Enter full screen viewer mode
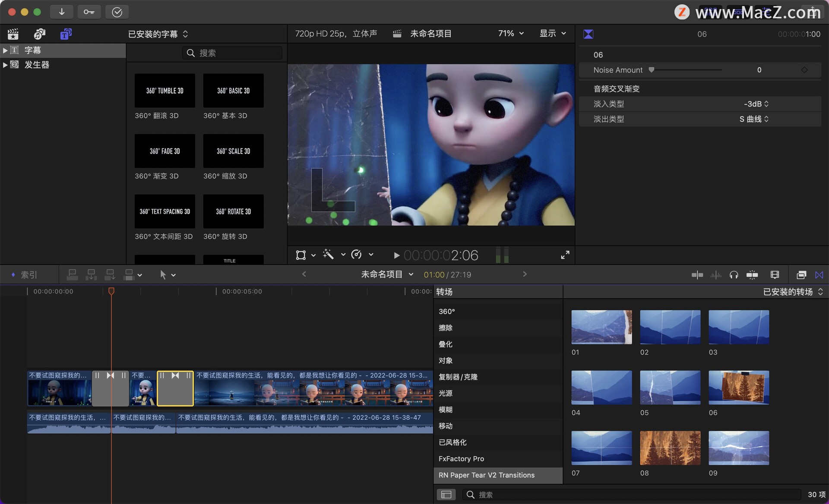This screenshot has width=829, height=504. tap(565, 255)
